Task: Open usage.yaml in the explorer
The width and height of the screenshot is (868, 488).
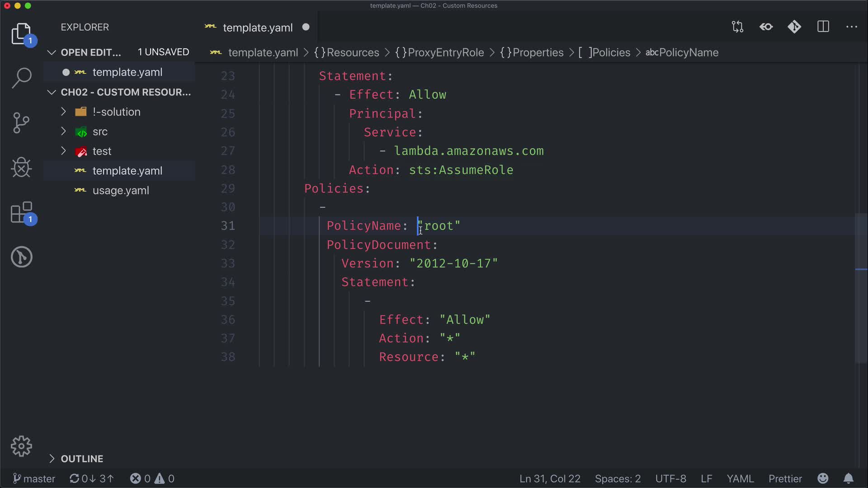Action: pyautogui.click(x=121, y=191)
